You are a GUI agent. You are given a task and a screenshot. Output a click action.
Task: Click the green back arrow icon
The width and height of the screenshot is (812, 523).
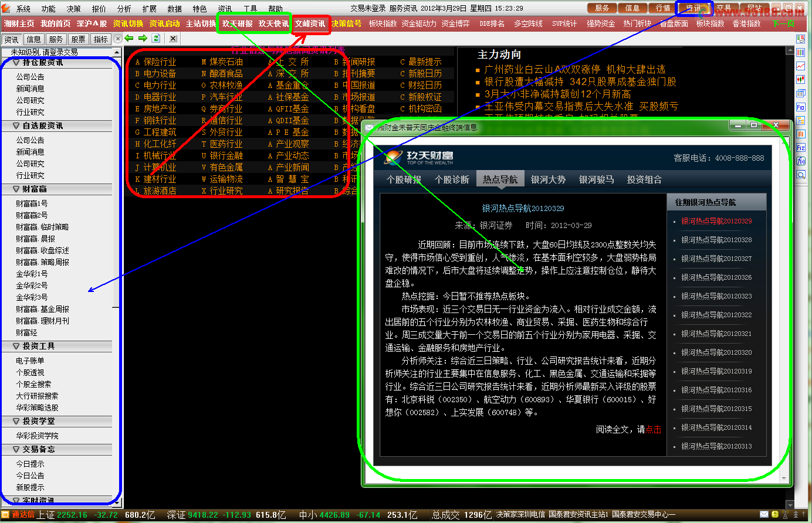128,38
